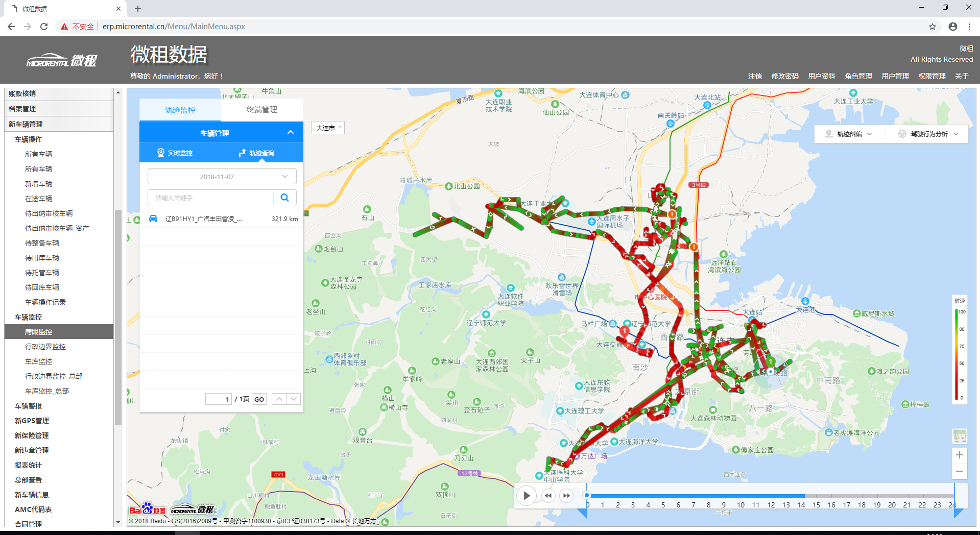This screenshot has height=535, width=980.
Task: Open 注销 in the top menu
Action: pyautogui.click(x=755, y=76)
